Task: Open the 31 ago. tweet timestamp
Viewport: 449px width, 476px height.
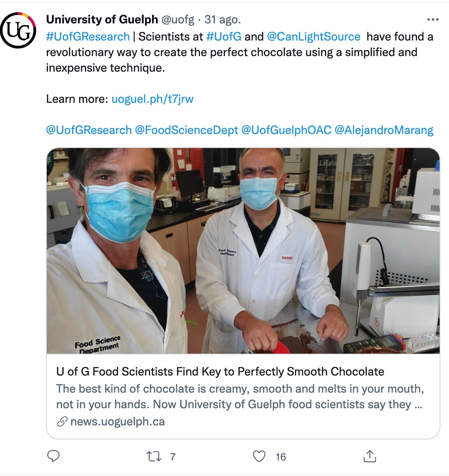Action: (223, 19)
